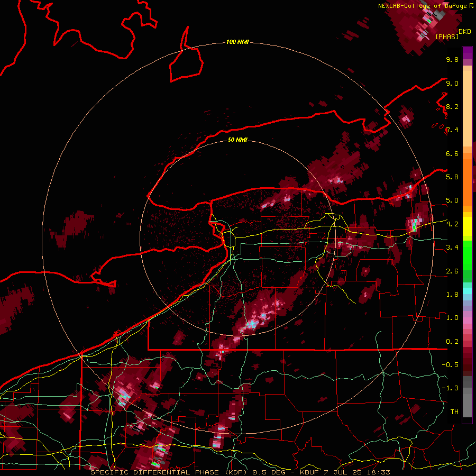Select the -1.3 value on the color scale

coord(450,388)
